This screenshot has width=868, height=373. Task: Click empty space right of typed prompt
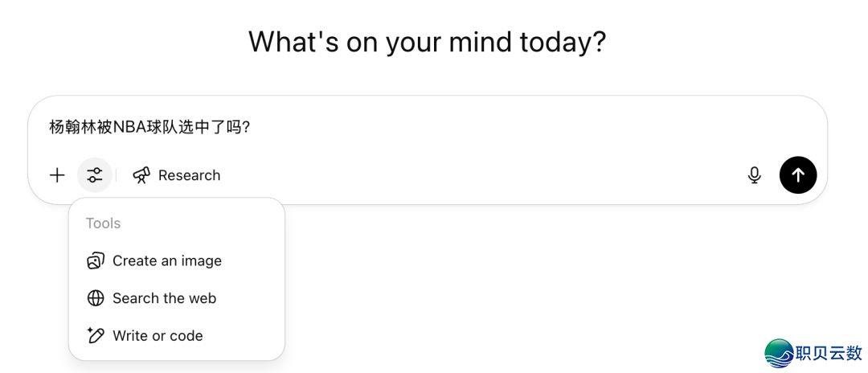tap(522, 127)
